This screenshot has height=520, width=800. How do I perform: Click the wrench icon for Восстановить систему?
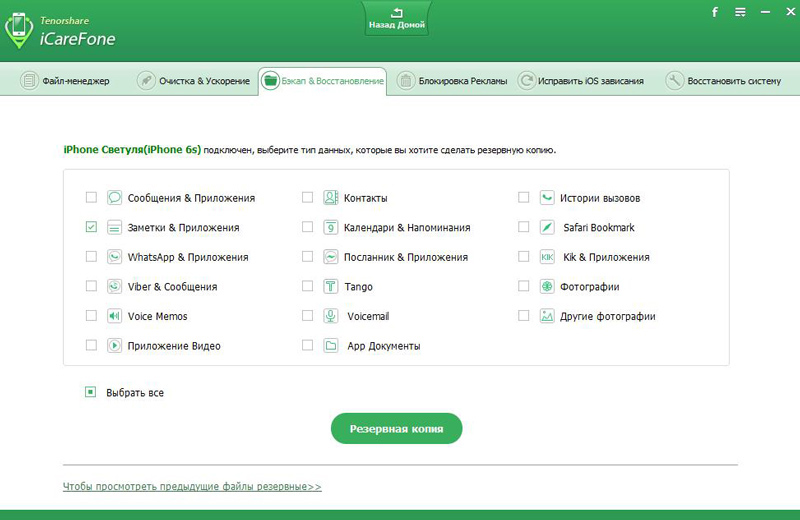674,81
